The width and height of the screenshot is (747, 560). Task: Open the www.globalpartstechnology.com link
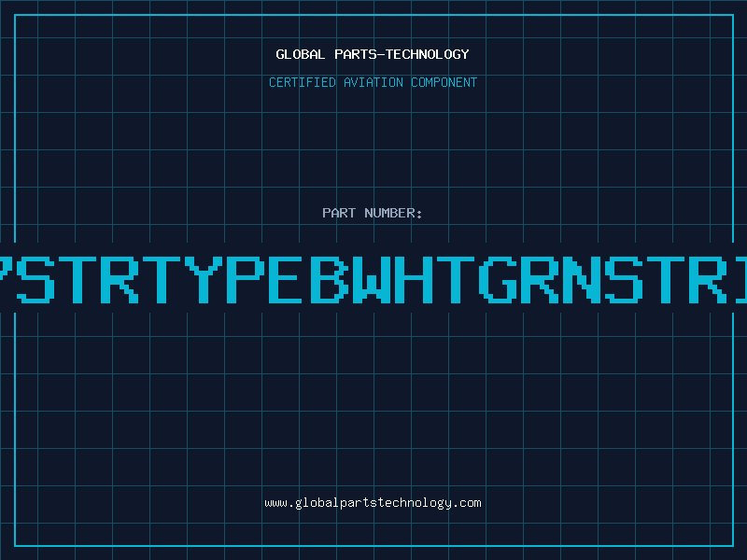point(373,503)
